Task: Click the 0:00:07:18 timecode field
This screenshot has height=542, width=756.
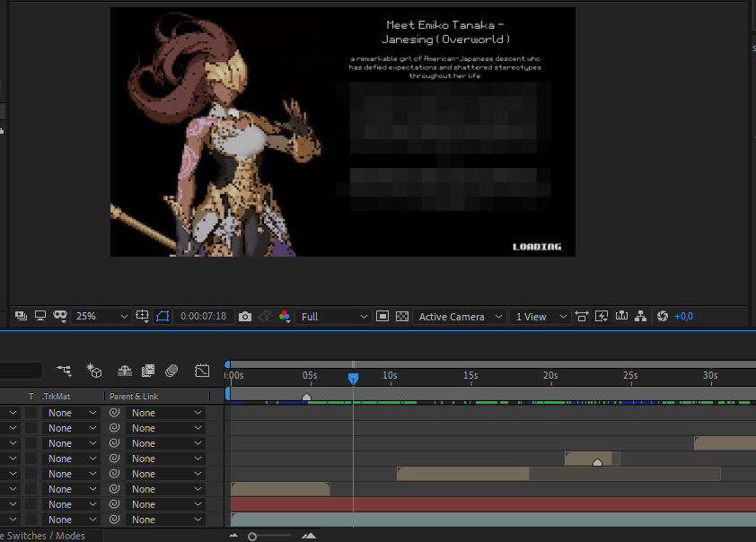Action: pos(203,316)
